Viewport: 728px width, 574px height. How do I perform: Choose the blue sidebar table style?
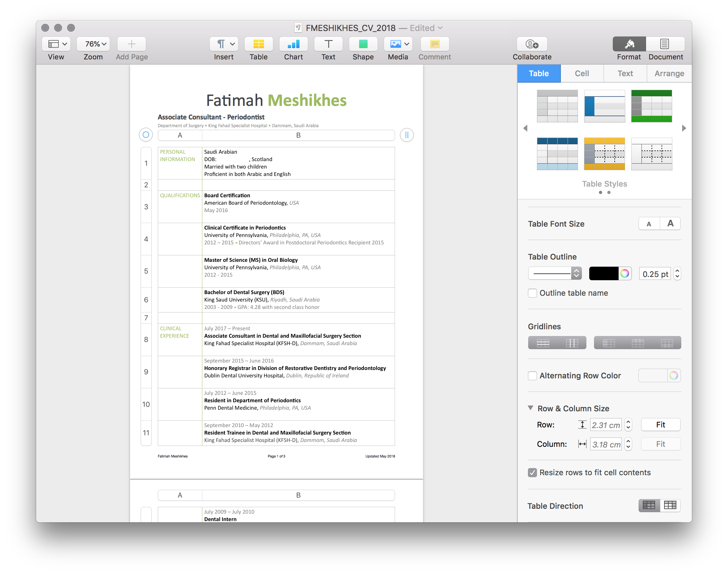[x=604, y=106]
